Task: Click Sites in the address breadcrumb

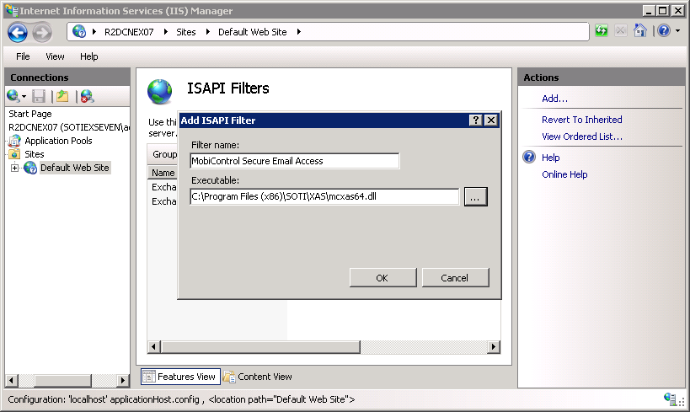Action: (186, 32)
